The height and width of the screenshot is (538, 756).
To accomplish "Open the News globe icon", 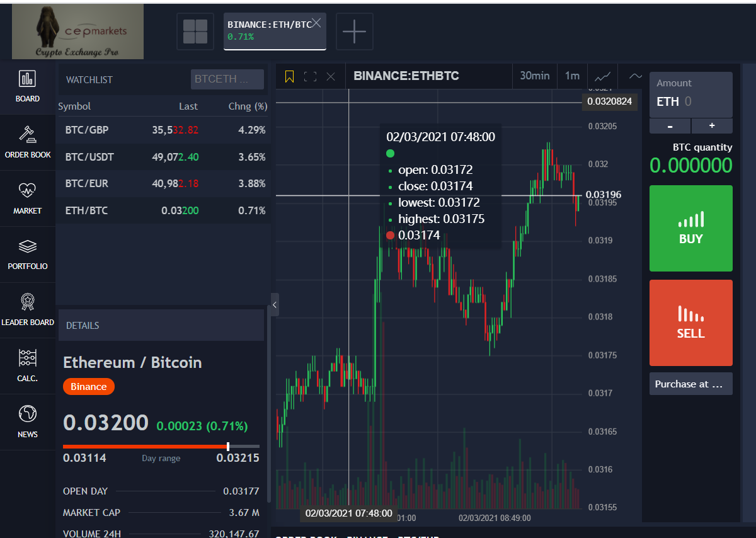I will [28, 414].
